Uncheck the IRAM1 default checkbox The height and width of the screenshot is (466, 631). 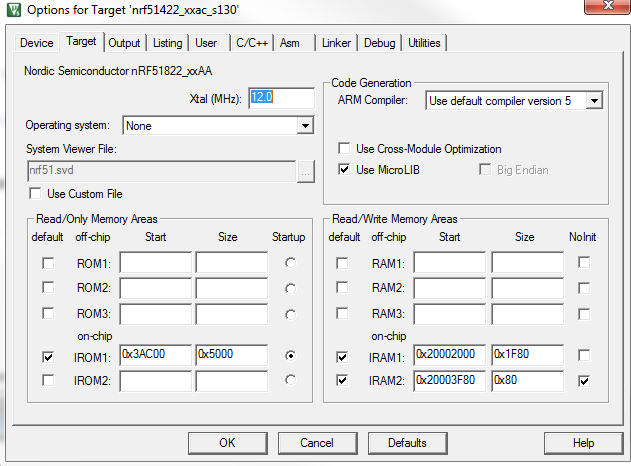click(x=342, y=357)
